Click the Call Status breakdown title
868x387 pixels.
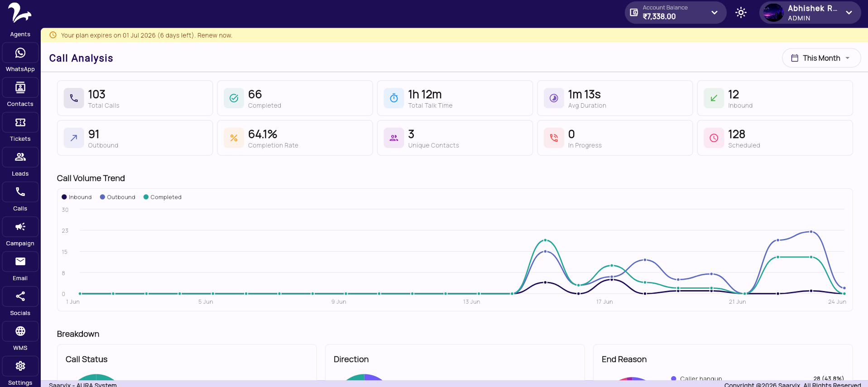pyautogui.click(x=86, y=359)
